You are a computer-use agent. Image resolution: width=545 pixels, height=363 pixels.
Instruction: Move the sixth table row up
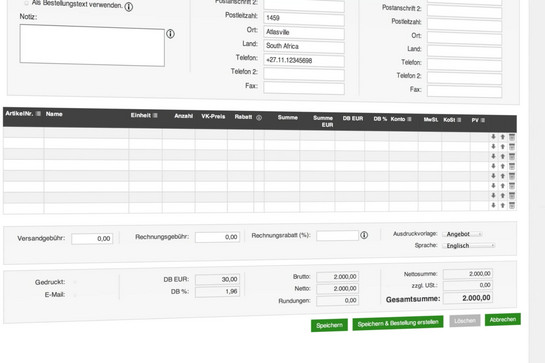(503, 186)
